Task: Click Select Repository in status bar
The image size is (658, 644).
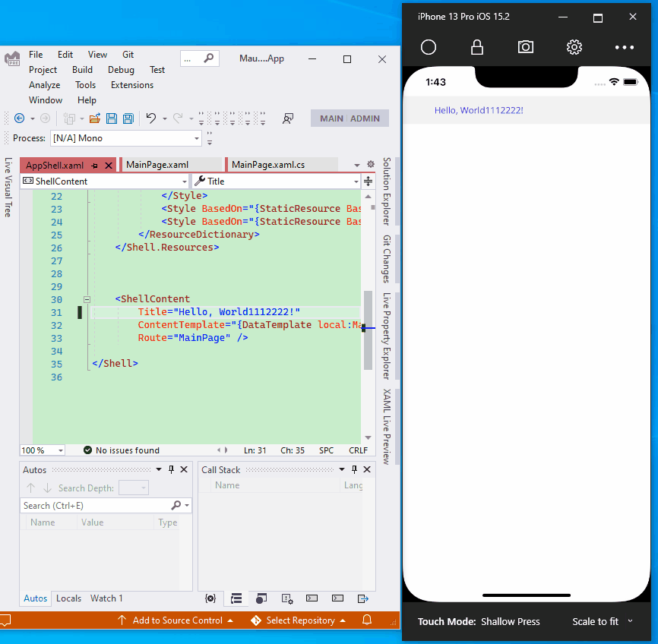Action: (x=300, y=620)
